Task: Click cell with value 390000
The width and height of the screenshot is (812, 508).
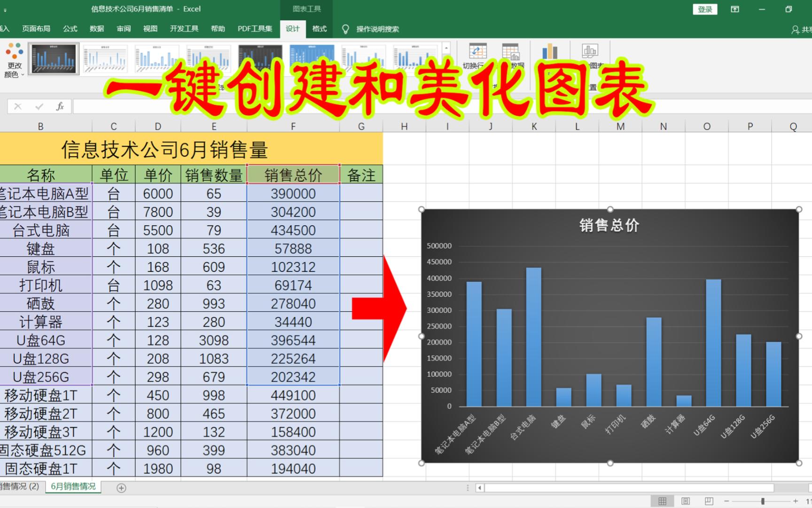Action: [293, 193]
